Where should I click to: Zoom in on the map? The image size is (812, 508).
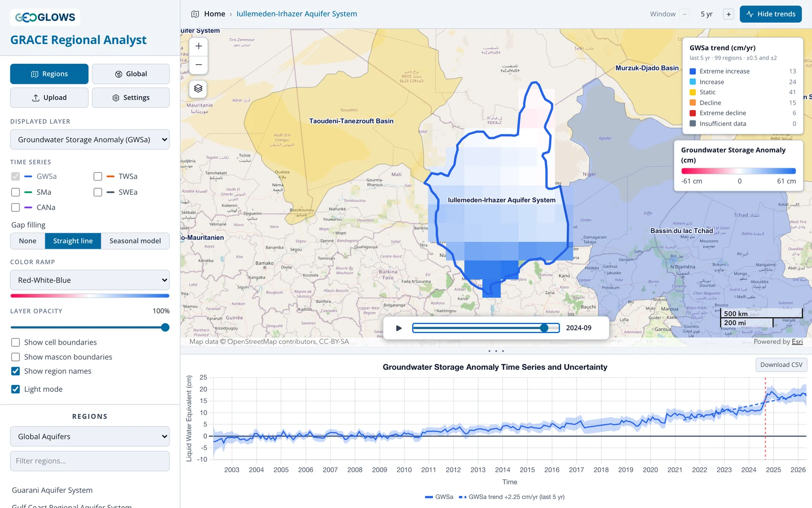(198, 46)
